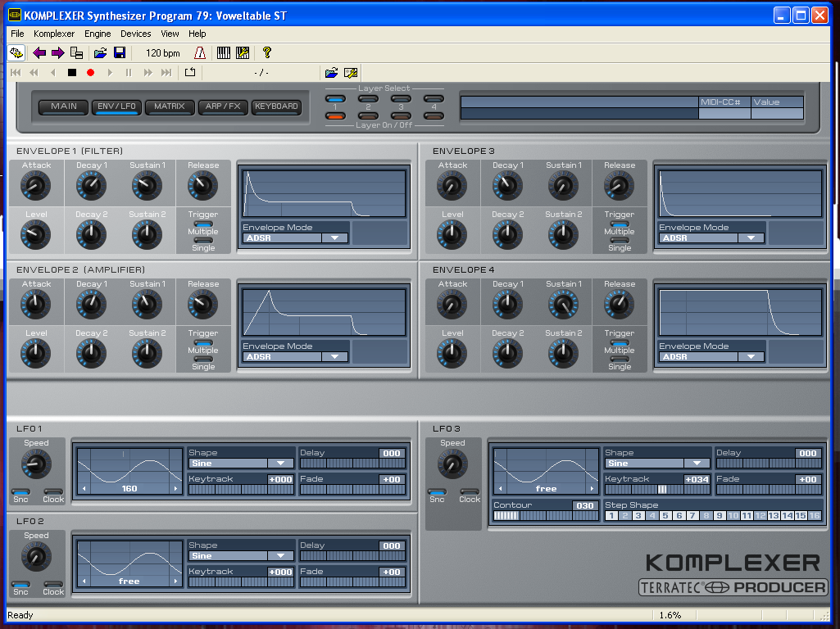Click the rewind transport button
Screen dimensions: 840x629
point(34,72)
